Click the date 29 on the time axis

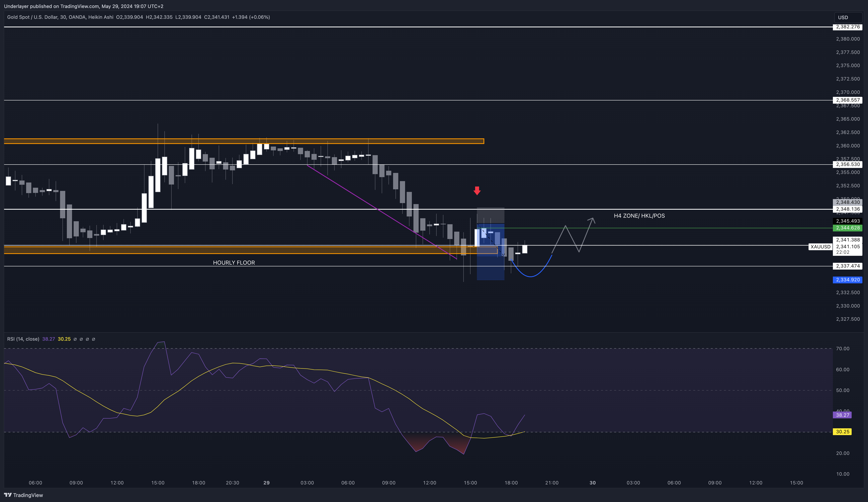(x=266, y=483)
